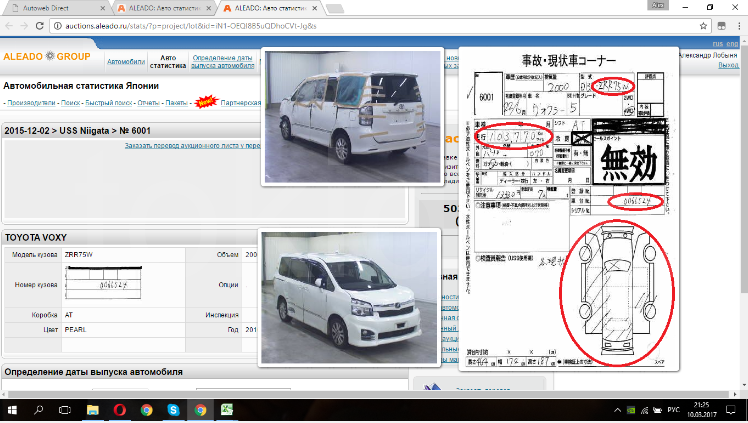Bookmark this page with star icon
Screen dimensions: 748x423
[x=703, y=26]
